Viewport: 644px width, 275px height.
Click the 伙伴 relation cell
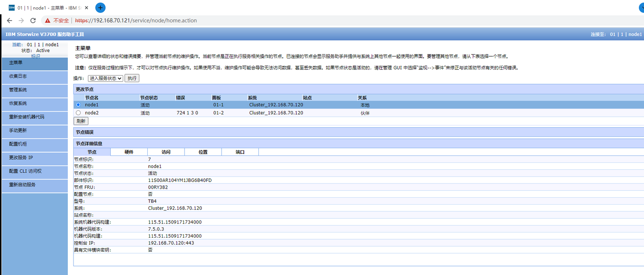tap(365, 113)
